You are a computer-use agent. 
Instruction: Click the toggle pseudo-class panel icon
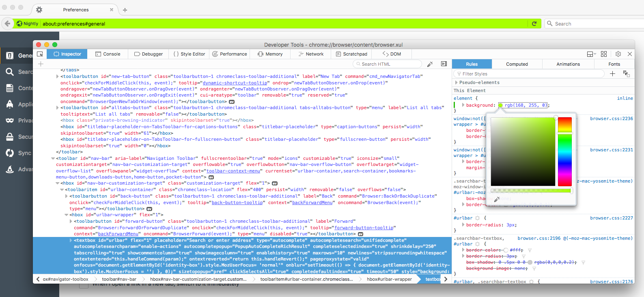626,74
